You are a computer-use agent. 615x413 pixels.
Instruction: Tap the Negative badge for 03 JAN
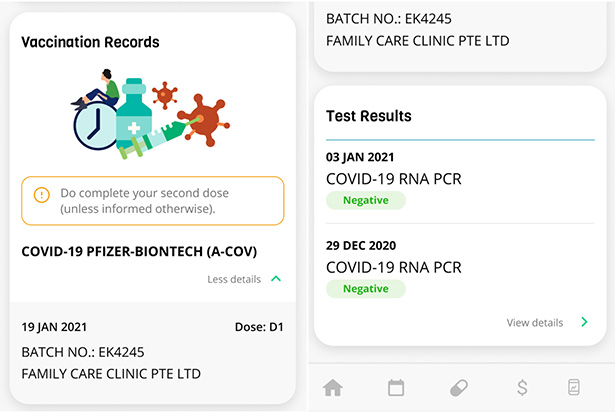pos(366,200)
